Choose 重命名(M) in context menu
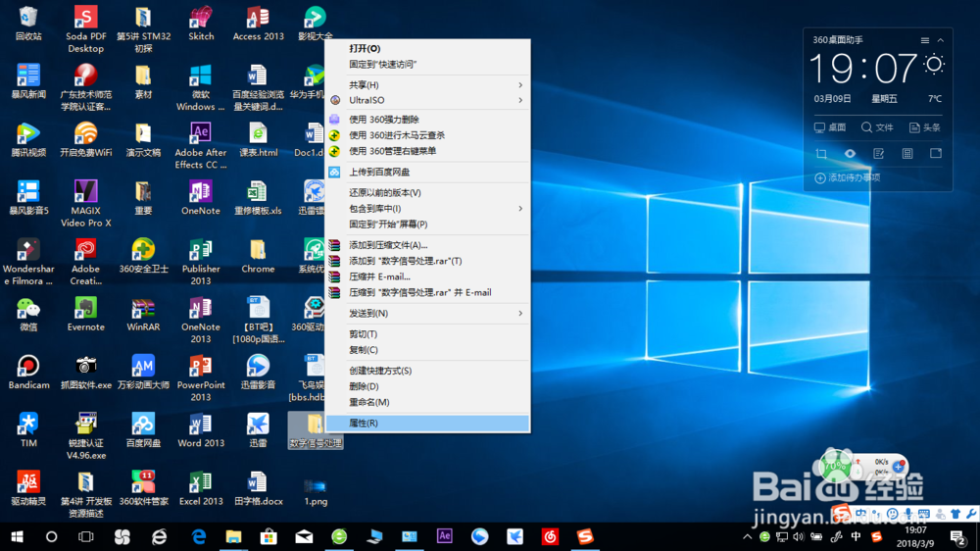The height and width of the screenshot is (551, 980). click(x=427, y=402)
